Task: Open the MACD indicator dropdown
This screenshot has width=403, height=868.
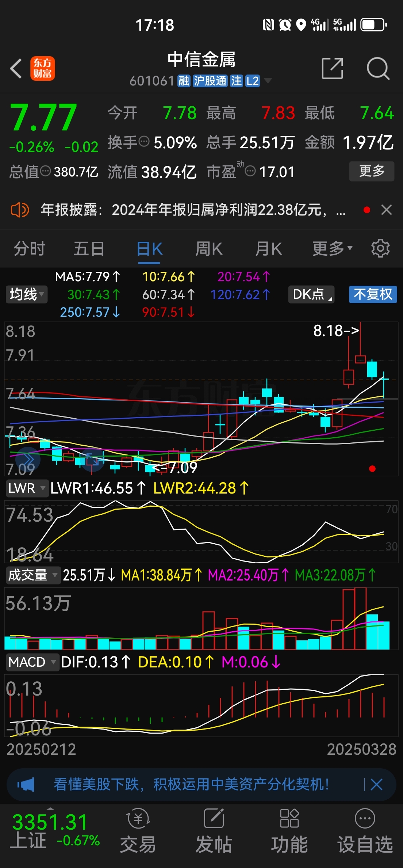Action: pos(32,662)
